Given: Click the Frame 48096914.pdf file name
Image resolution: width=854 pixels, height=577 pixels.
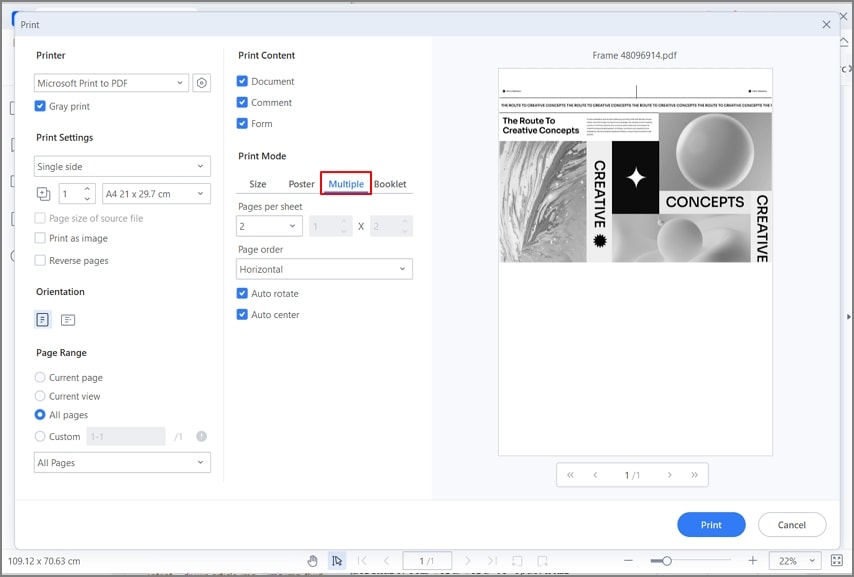Looking at the screenshot, I should pyautogui.click(x=635, y=55).
